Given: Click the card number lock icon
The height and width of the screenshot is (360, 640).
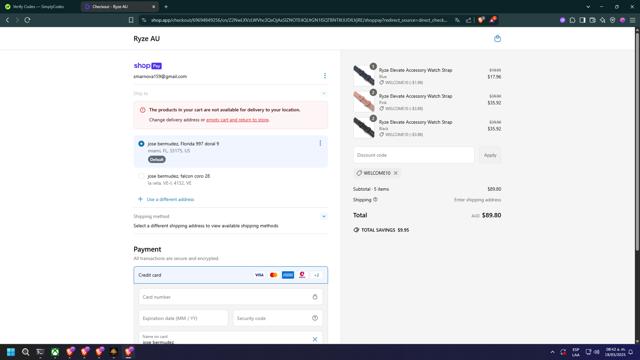Looking at the screenshot, I should 315,297.
